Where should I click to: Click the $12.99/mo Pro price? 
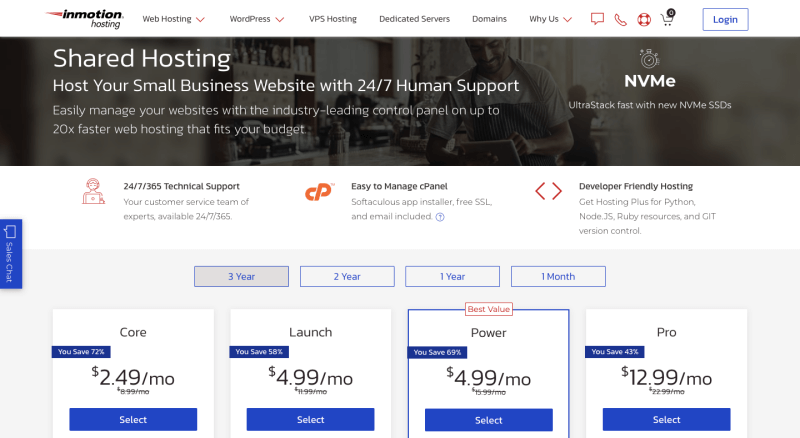pyautogui.click(x=666, y=377)
